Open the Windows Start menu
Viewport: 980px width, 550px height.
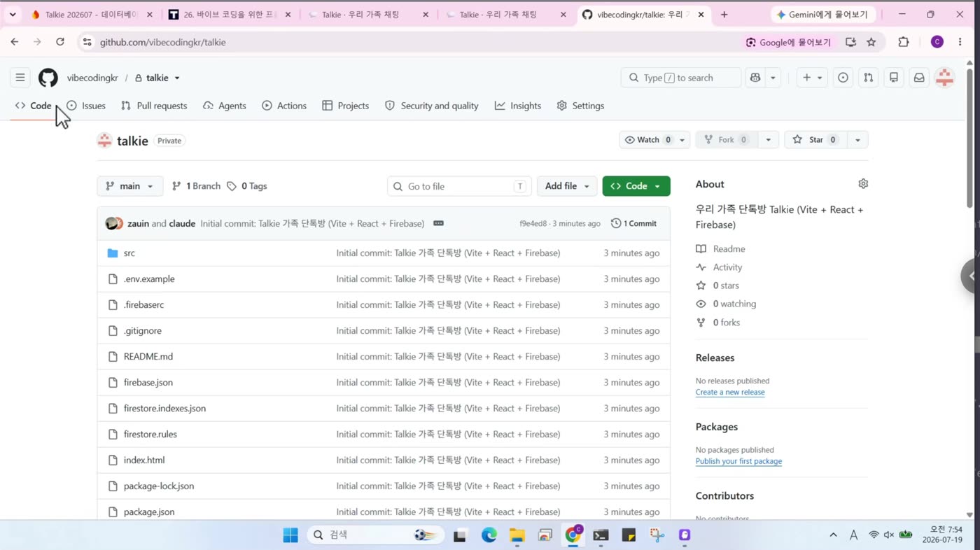[x=290, y=535]
